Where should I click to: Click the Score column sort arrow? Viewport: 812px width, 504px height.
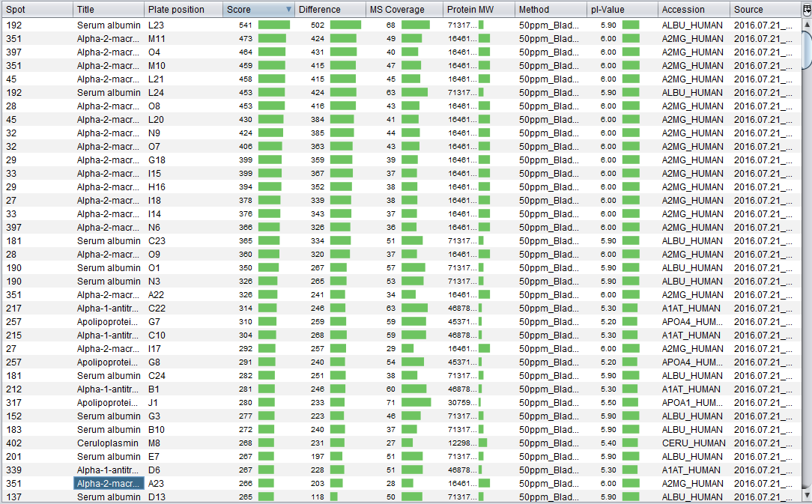[288, 10]
